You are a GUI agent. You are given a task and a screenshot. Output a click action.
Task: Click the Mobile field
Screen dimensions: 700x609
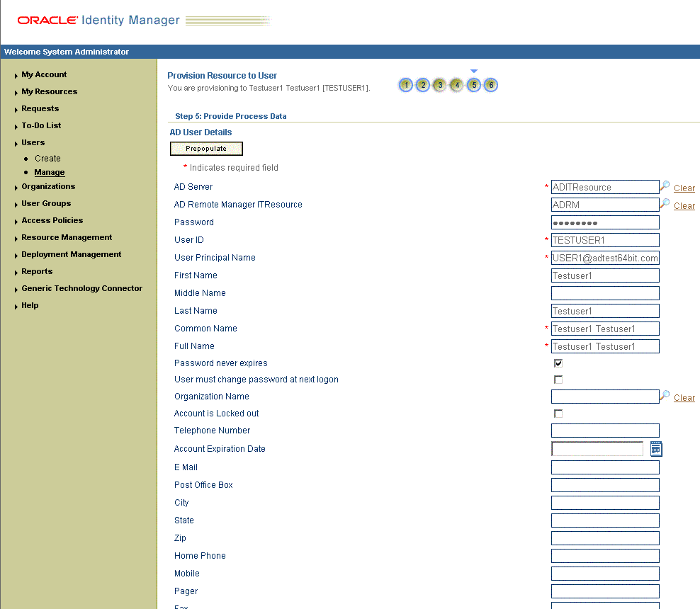605,574
